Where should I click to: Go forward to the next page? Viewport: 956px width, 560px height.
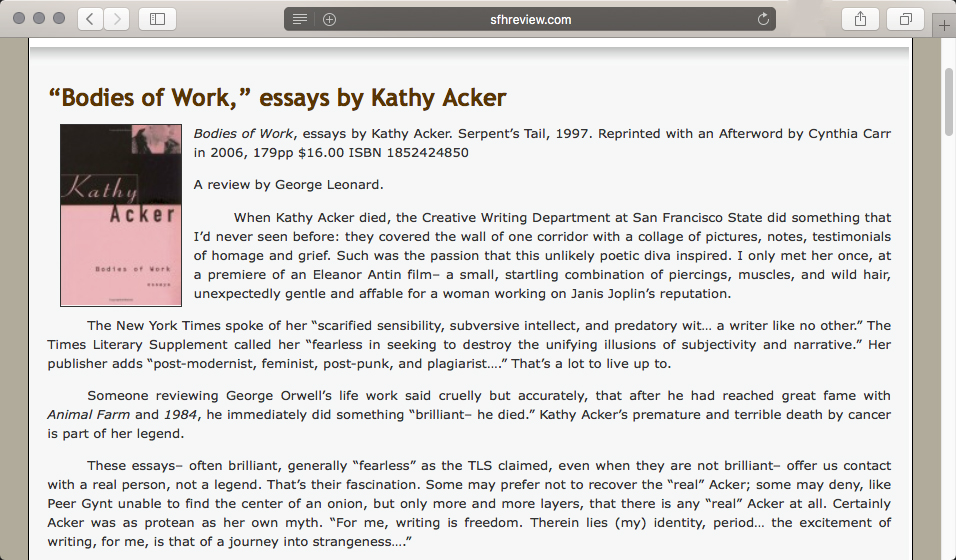coord(117,19)
